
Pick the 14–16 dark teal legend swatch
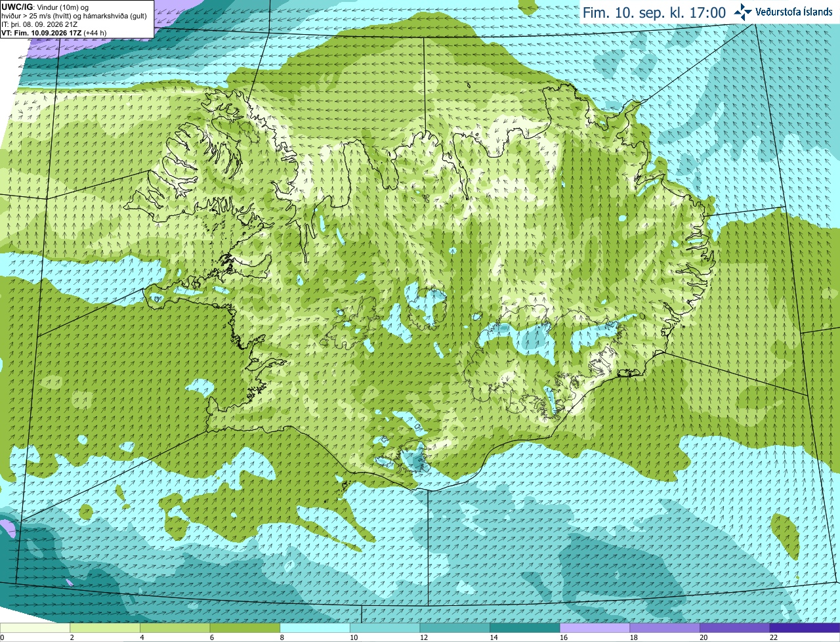pos(525,628)
